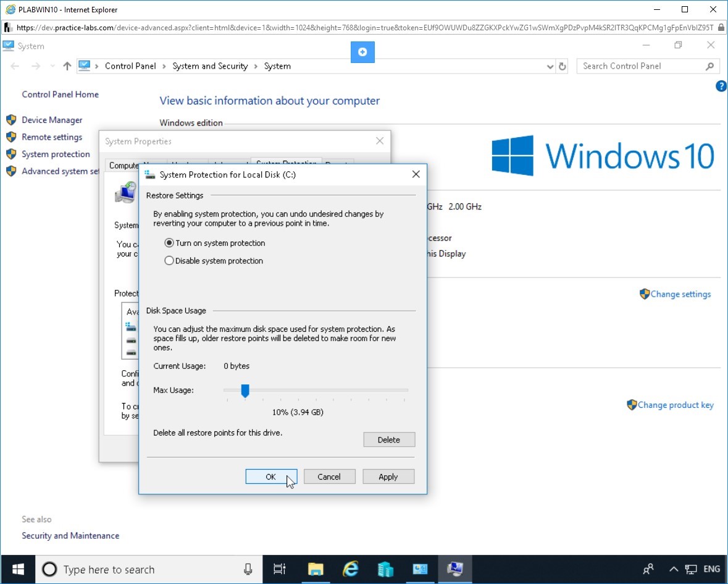This screenshot has height=584, width=728.
Task: Close the System Protection for Local Disk dialog
Action: pyautogui.click(x=416, y=174)
